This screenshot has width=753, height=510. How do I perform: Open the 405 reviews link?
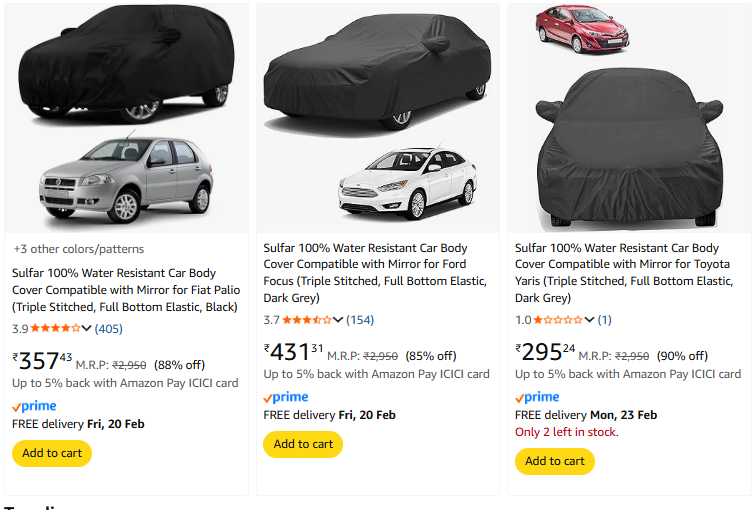point(109,329)
